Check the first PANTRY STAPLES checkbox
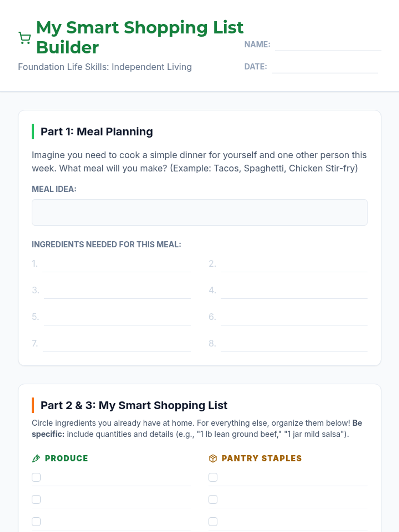This screenshot has width=399, height=532. click(x=213, y=477)
